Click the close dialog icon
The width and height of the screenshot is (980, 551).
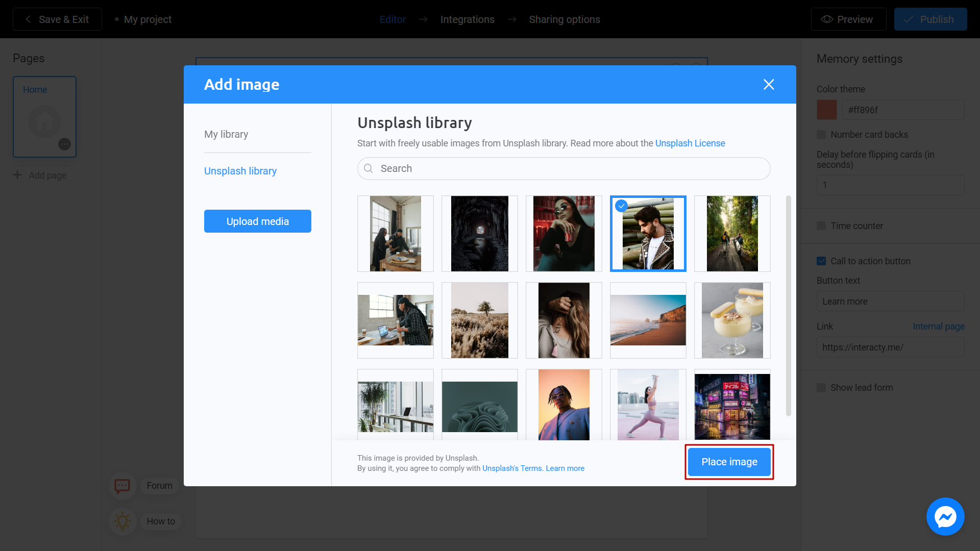769,85
